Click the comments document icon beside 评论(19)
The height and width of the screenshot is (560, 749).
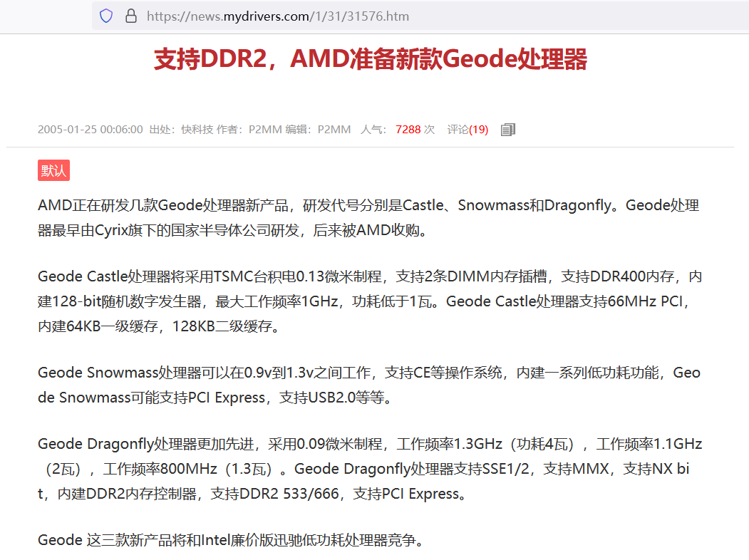(507, 129)
